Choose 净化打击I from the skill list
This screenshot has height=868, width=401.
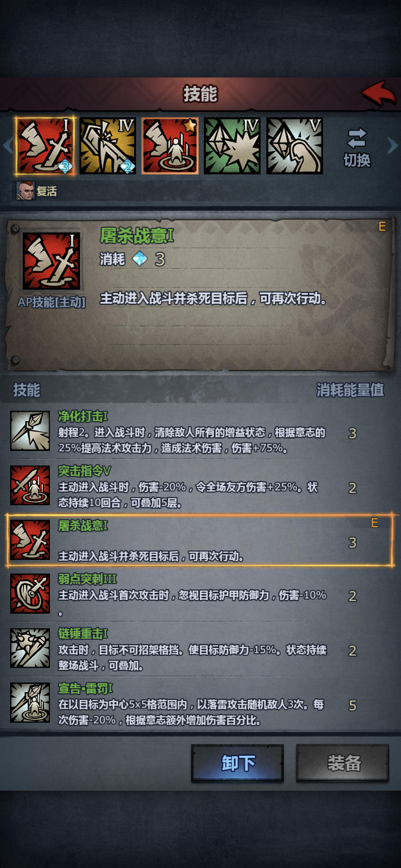200,432
